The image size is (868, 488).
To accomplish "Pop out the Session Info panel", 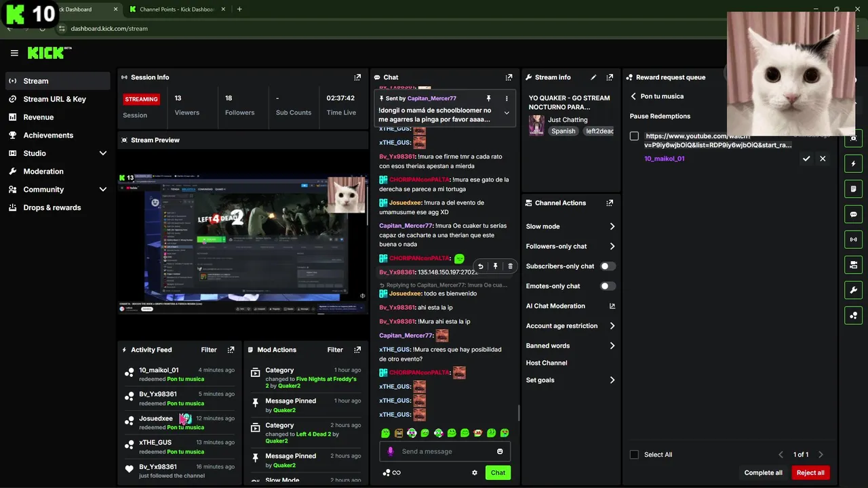I will (x=357, y=77).
